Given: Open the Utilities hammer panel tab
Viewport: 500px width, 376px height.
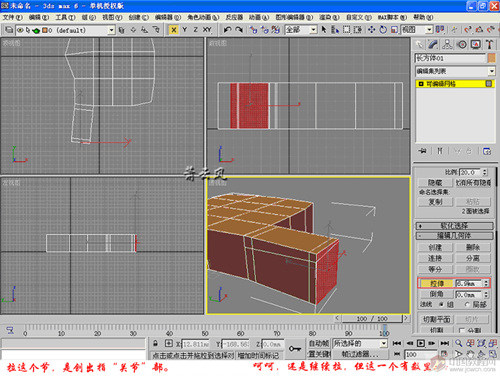Looking at the screenshot, I should point(489,45).
